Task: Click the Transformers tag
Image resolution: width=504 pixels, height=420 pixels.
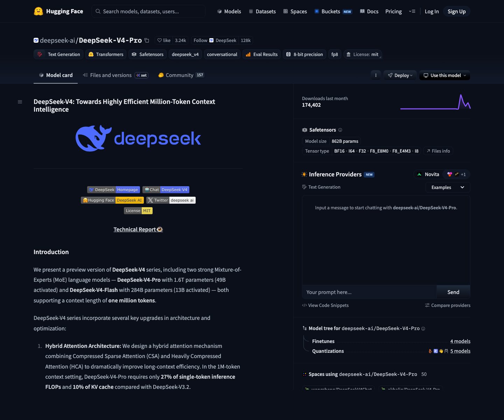Action: tap(106, 54)
